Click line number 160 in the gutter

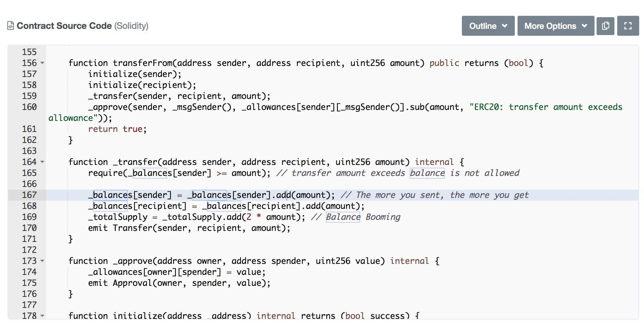pos(29,107)
